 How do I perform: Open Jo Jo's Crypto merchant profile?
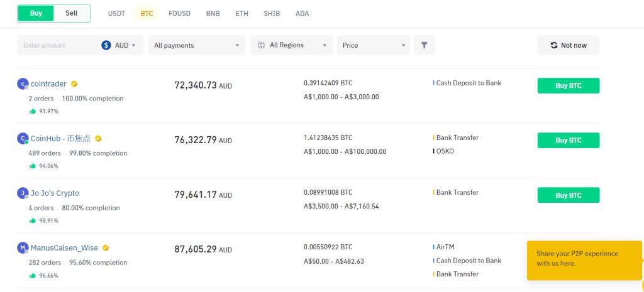(x=55, y=193)
